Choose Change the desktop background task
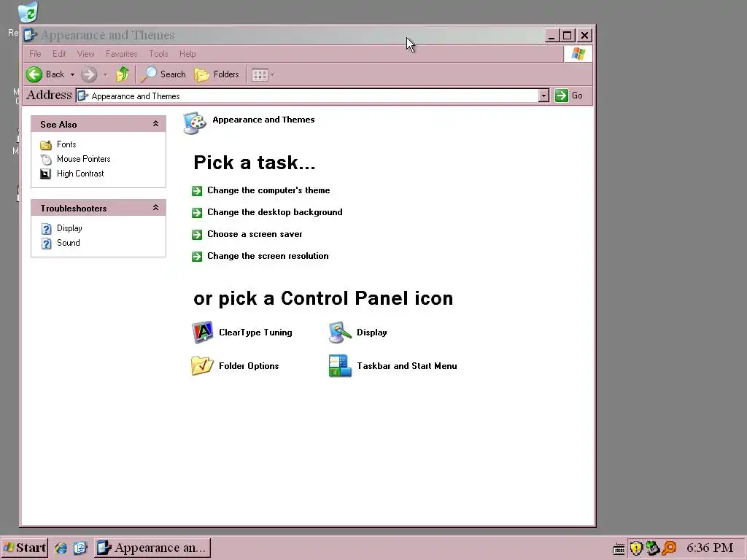747x560 pixels. click(274, 212)
